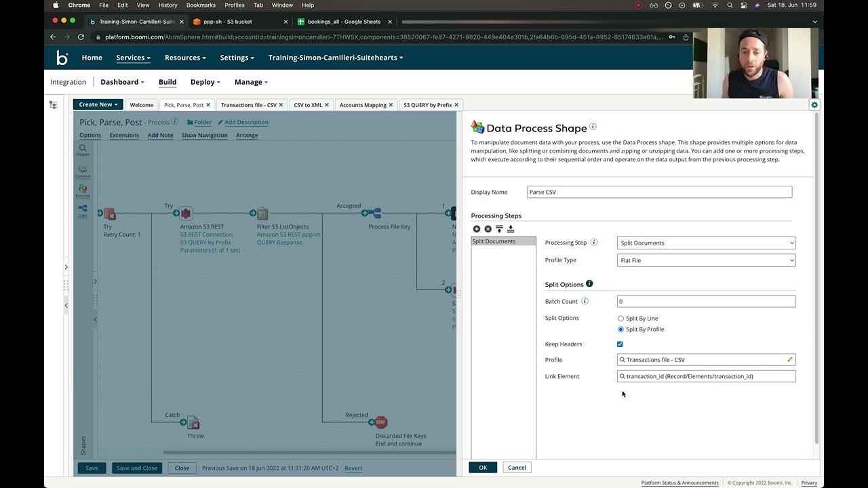Edit the profile using the pencil icon
The image size is (868, 488).
pyautogui.click(x=789, y=359)
